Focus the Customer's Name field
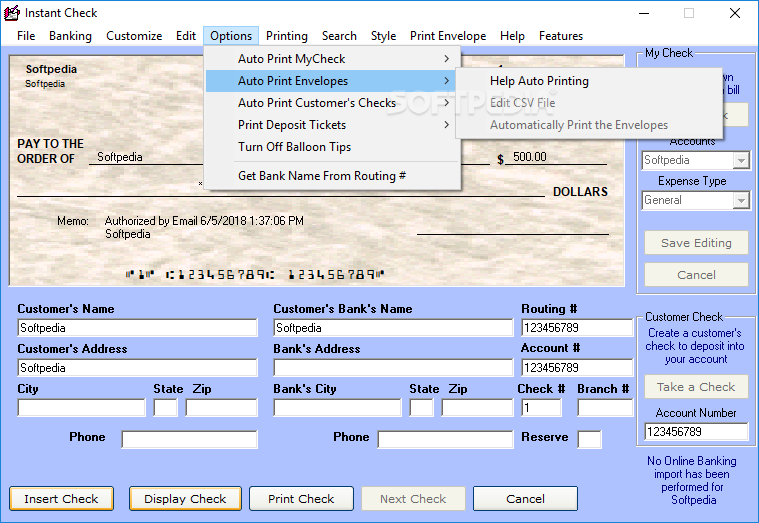This screenshot has width=759, height=523. [x=137, y=328]
